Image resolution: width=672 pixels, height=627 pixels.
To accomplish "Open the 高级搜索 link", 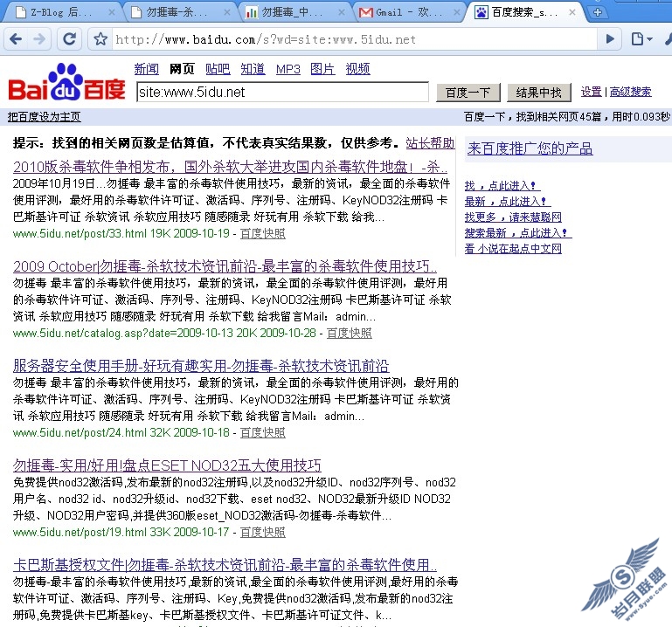I will tap(630, 92).
